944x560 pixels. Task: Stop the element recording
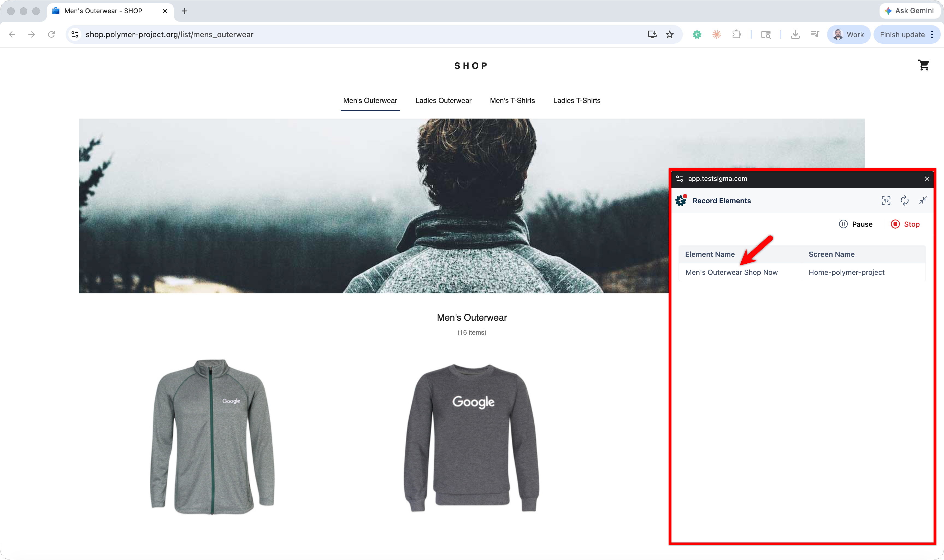(905, 224)
